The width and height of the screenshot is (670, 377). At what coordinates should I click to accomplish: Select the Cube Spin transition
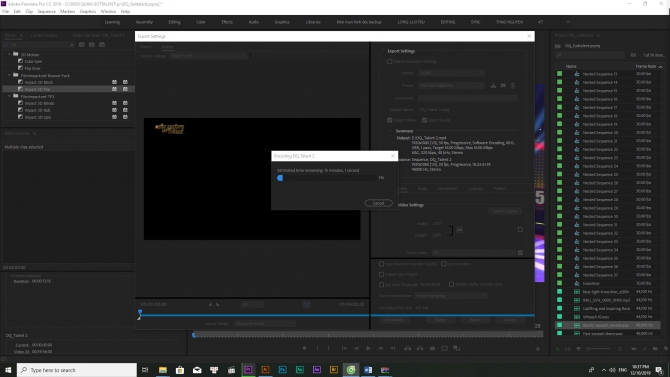(x=33, y=62)
